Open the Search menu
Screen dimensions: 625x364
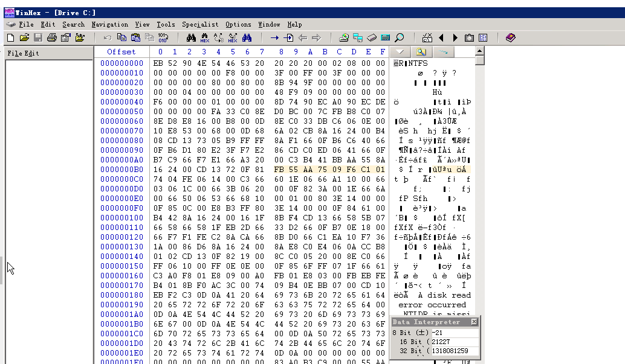tap(73, 24)
